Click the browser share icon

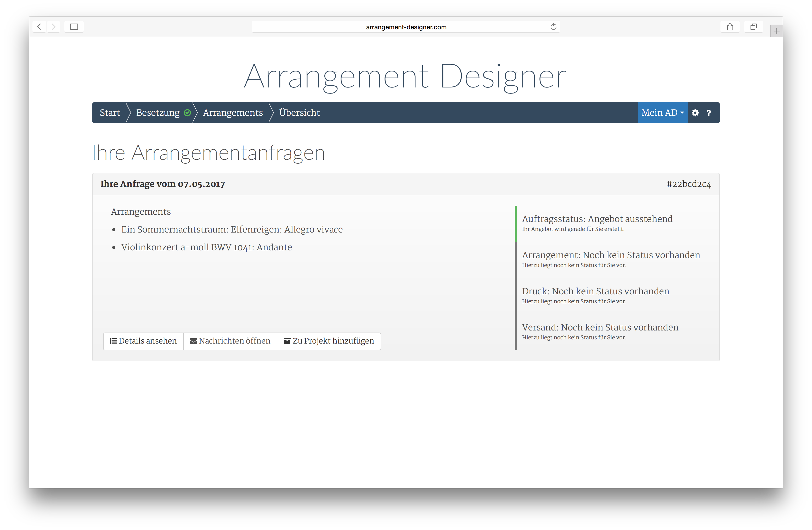[x=730, y=27]
